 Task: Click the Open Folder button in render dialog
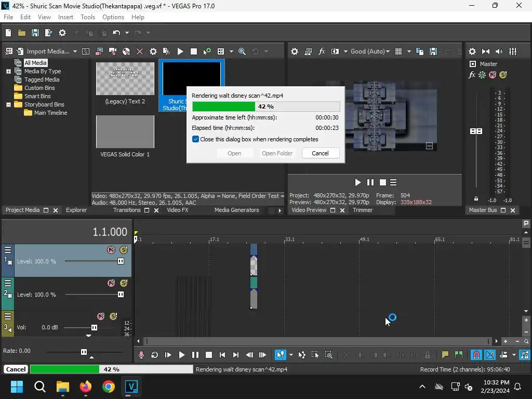(277, 153)
